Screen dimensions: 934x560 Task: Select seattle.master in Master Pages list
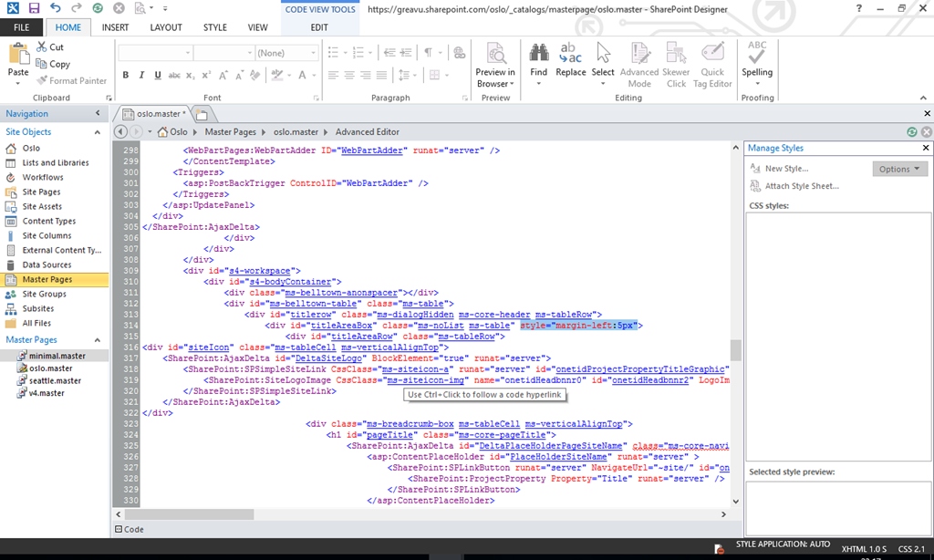(55, 381)
